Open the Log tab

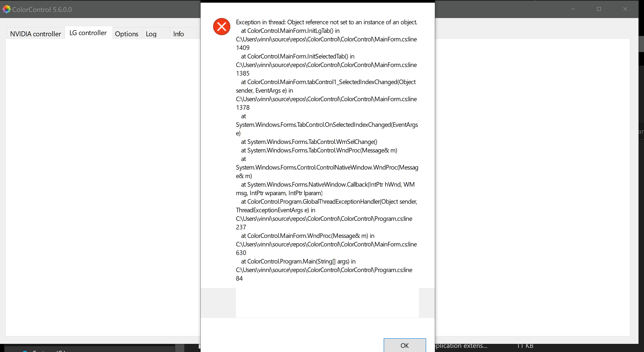(151, 33)
